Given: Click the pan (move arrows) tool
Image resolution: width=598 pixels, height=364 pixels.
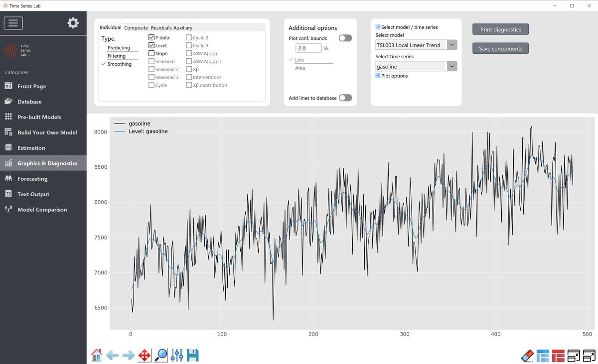Looking at the screenshot, I should (x=145, y=355).
